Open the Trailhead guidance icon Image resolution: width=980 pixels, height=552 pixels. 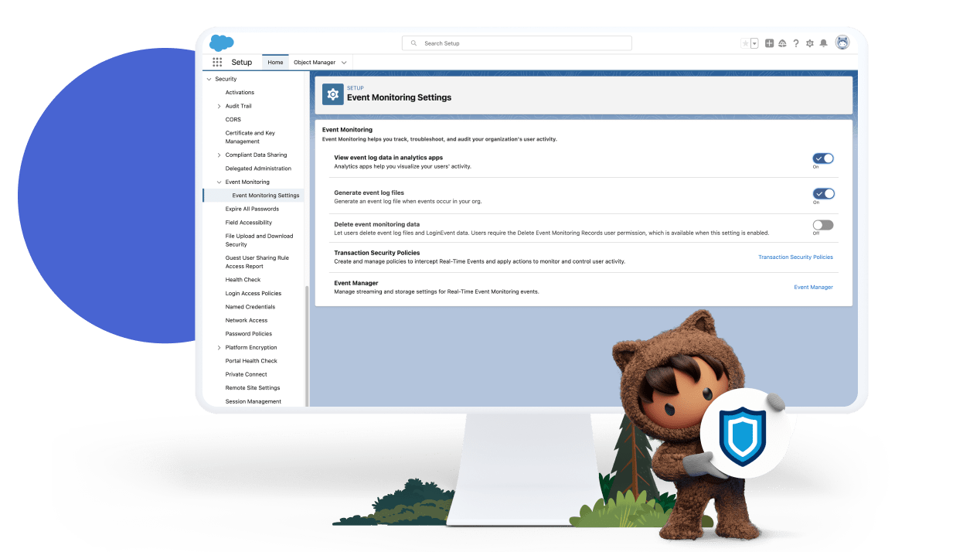782,43
